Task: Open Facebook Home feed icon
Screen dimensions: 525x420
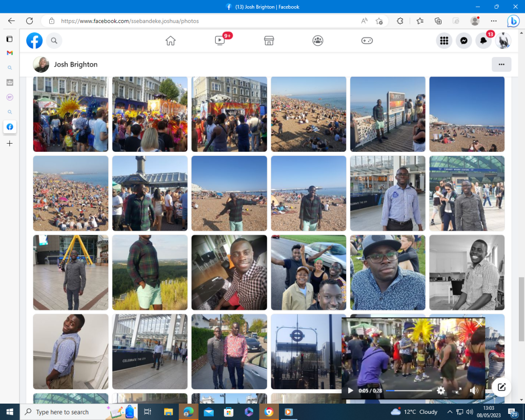Action: click(x=170, y=41)
